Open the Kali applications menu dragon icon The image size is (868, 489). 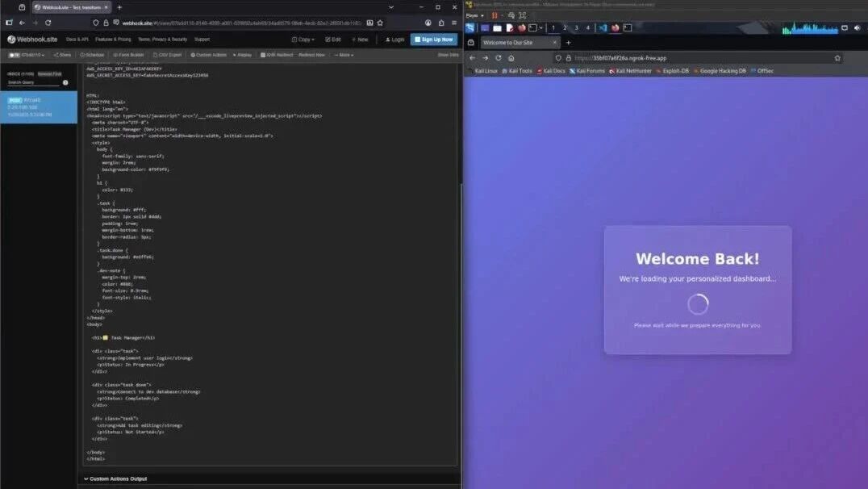point(470,27)
